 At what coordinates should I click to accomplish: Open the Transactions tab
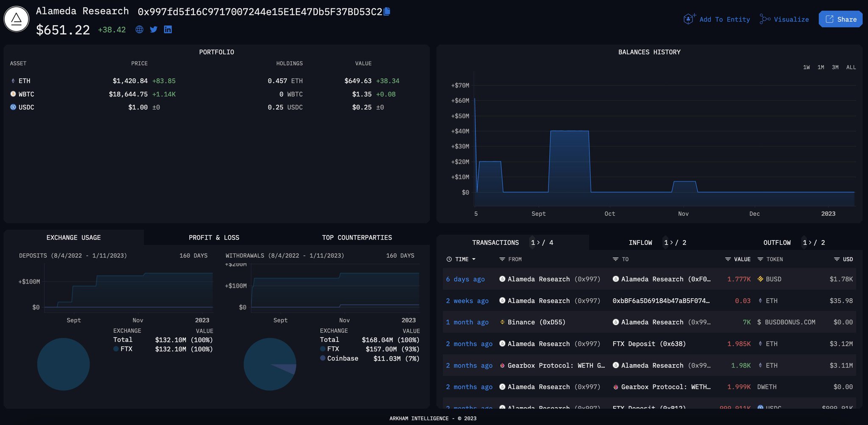495,243
